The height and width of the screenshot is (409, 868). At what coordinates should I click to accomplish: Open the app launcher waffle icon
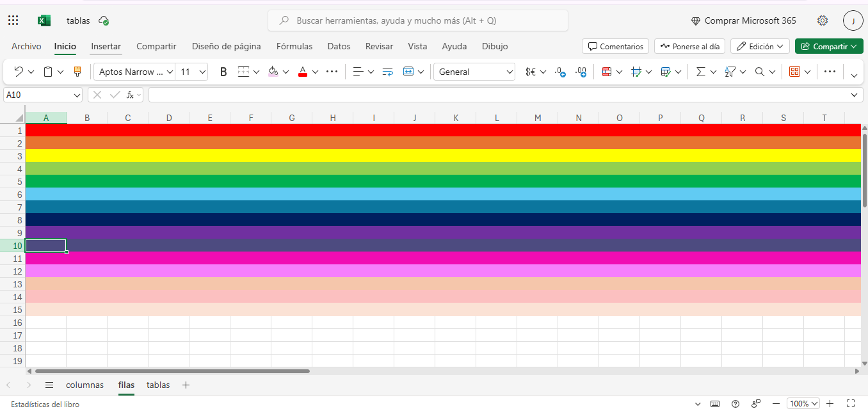coord(13,20)
